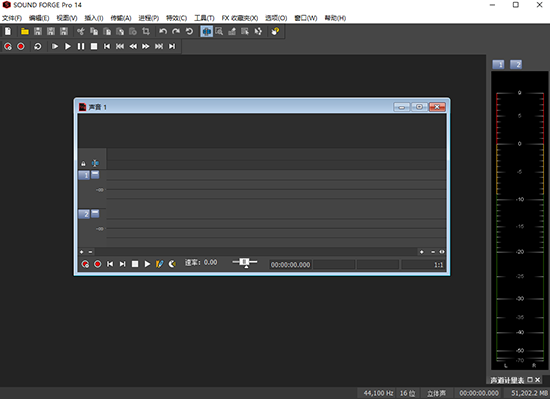This screenshot has width=550, height=399.
Task: Collapse channel 2 using its minimize button
Action: point(95,213)
